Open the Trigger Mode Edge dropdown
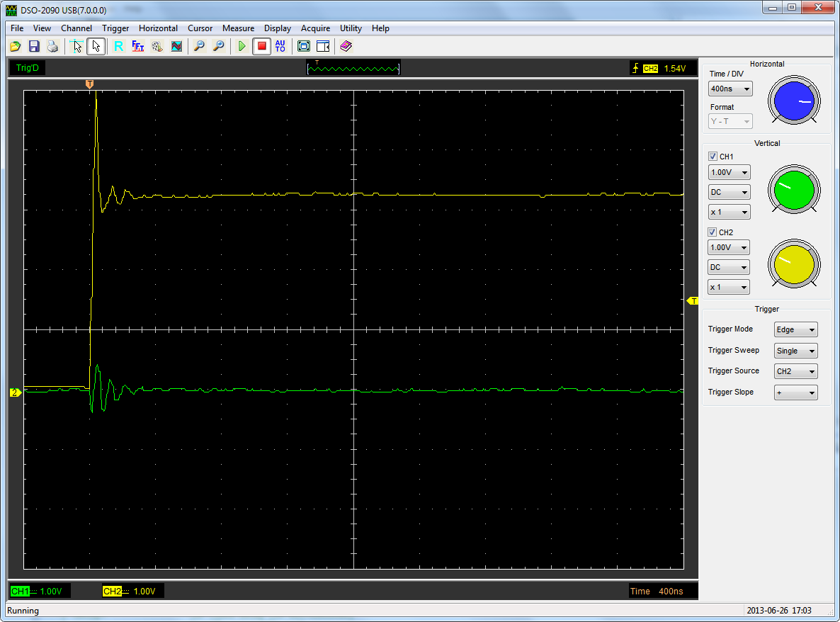The image size is (840, 622). click(796, 329)
